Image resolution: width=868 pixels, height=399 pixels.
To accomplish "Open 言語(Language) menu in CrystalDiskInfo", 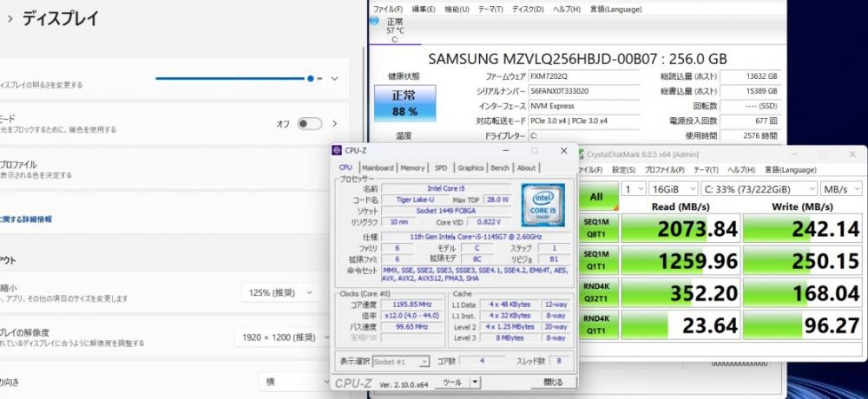I will click(x=616, y=10).
